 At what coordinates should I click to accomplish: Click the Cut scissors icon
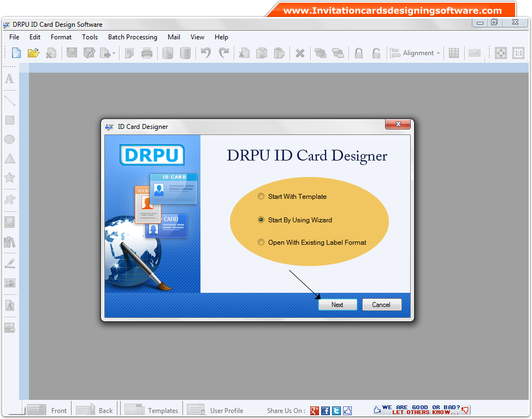click(244, 53)
